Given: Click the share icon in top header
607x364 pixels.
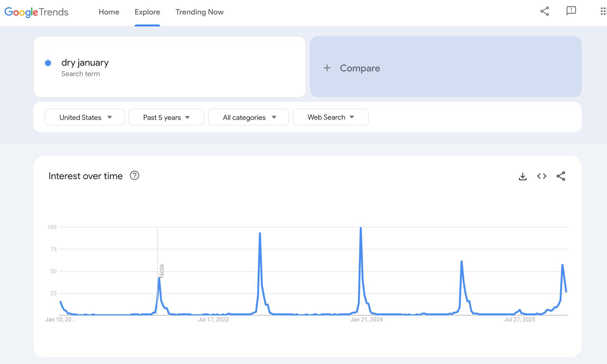Looking at the screenshot, I should [544, 12].
